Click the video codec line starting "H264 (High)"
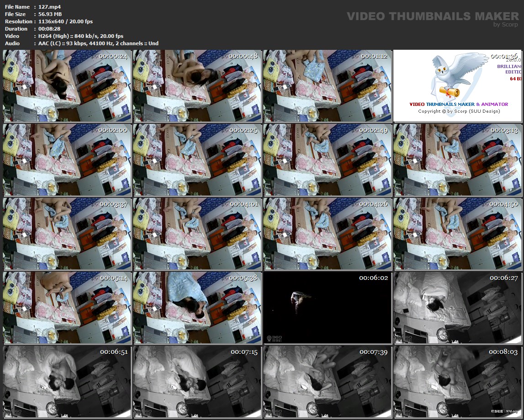Viewport: 524px width, 420px height. point(81,36)
